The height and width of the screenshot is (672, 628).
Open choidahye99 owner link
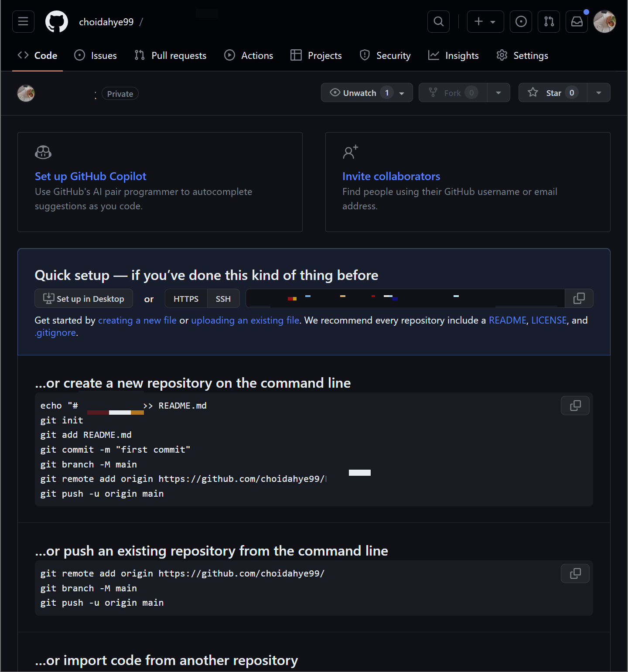tap(106, 22)
